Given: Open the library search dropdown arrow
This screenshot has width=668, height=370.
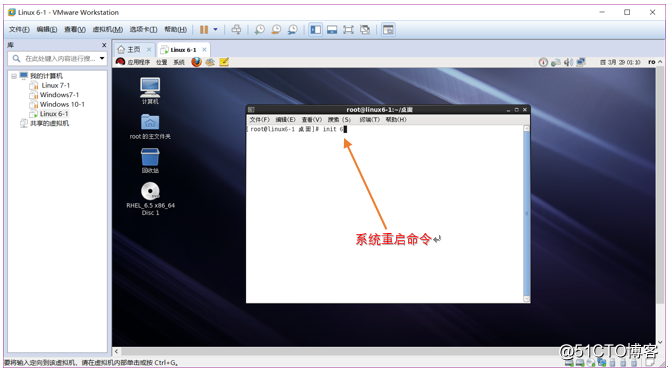Looking at the screenshot, I should (x=102, y=58).
